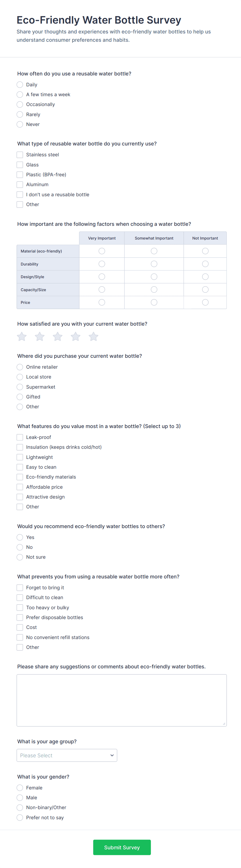Mark Design/Style as Somewhat Important
Viewport: 241px width, 868px height.
coord(154,277)
